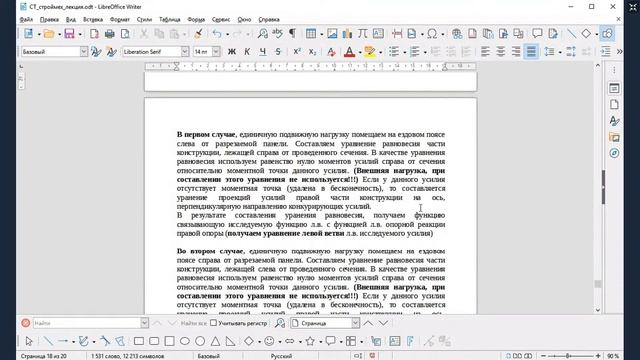Open the 14 пт font size dropdown
Screen dimensions: 640x360
point(216,52)
